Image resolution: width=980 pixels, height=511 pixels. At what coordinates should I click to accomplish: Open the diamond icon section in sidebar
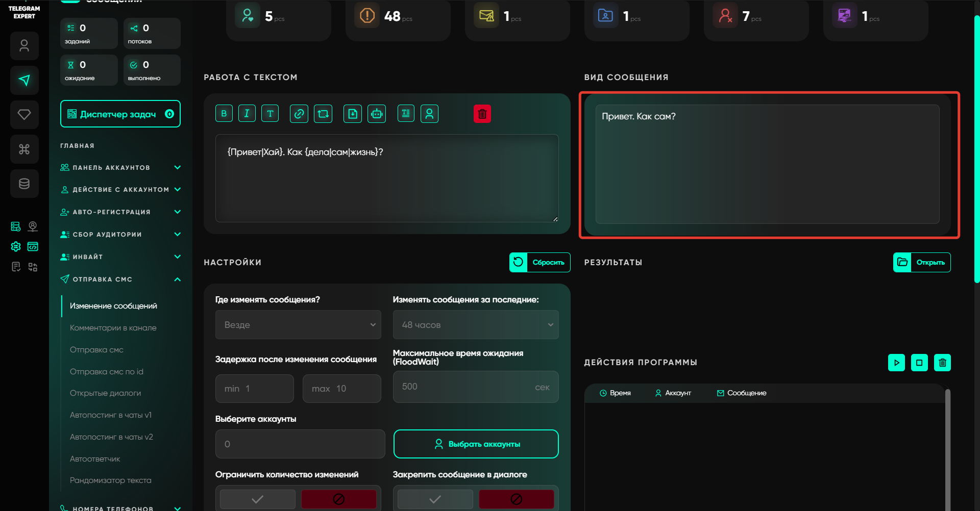point(24,115)
